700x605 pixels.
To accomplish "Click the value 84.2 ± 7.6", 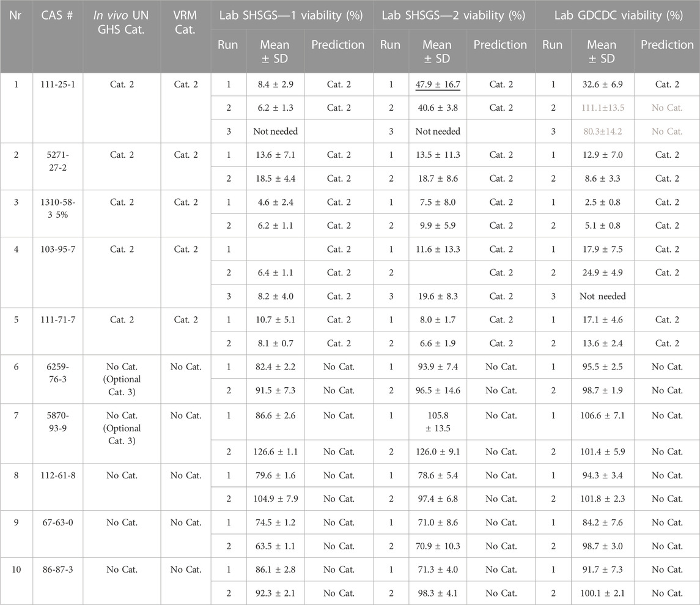I will coord(603,522).
